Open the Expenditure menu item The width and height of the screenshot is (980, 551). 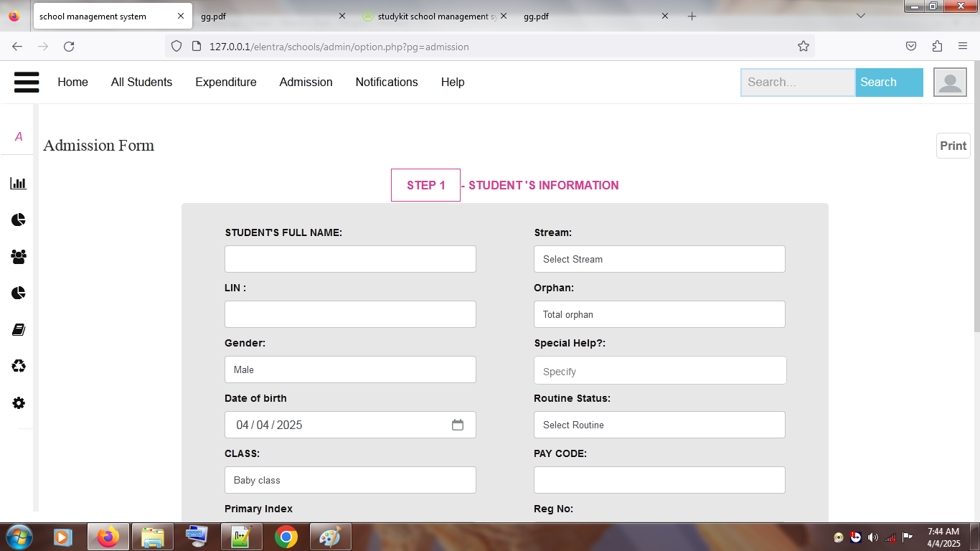[x=225, y=82]
